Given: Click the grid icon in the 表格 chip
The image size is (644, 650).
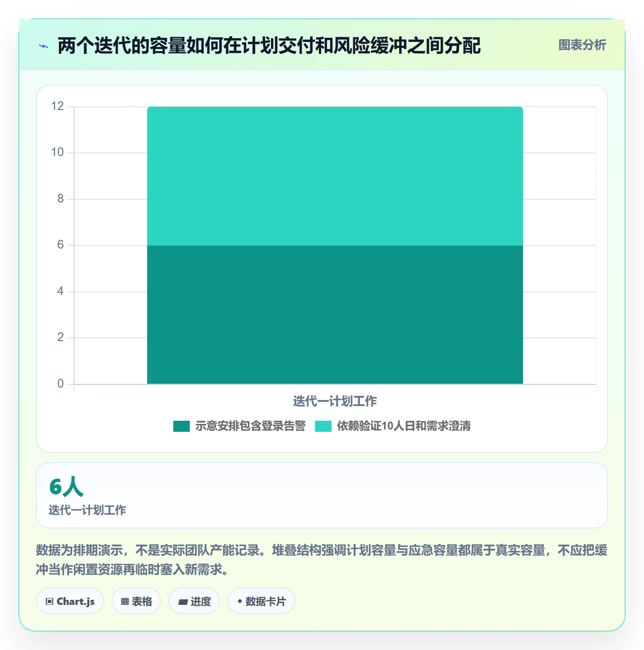Looking at the screenshot, I should pyautogui.click(x=125, y=602).
